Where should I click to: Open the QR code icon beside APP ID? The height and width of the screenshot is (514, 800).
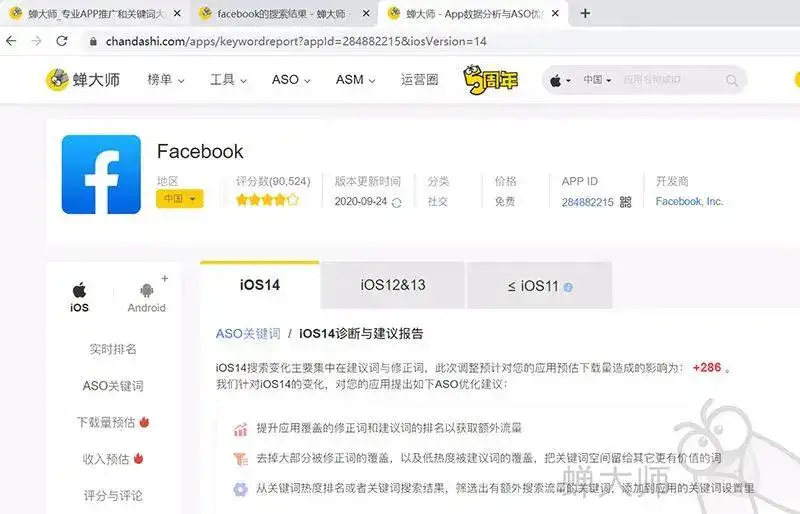tap(626, 202)
